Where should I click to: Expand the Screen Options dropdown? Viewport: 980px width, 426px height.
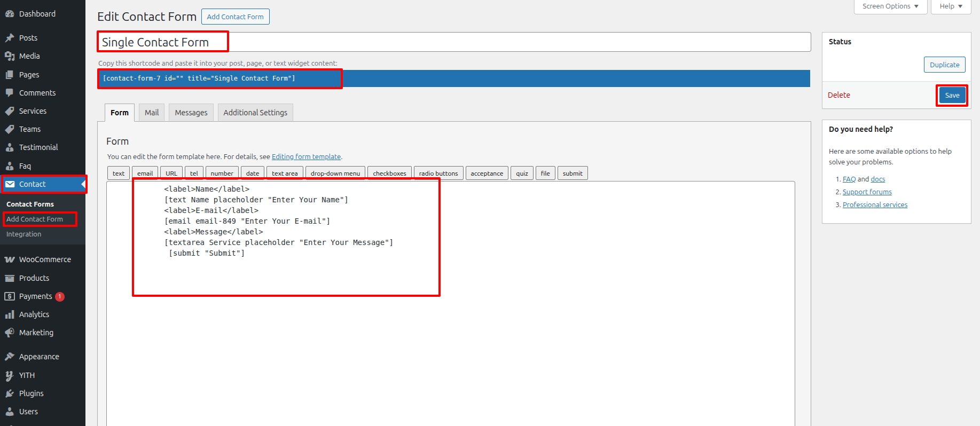coord(890,6)
